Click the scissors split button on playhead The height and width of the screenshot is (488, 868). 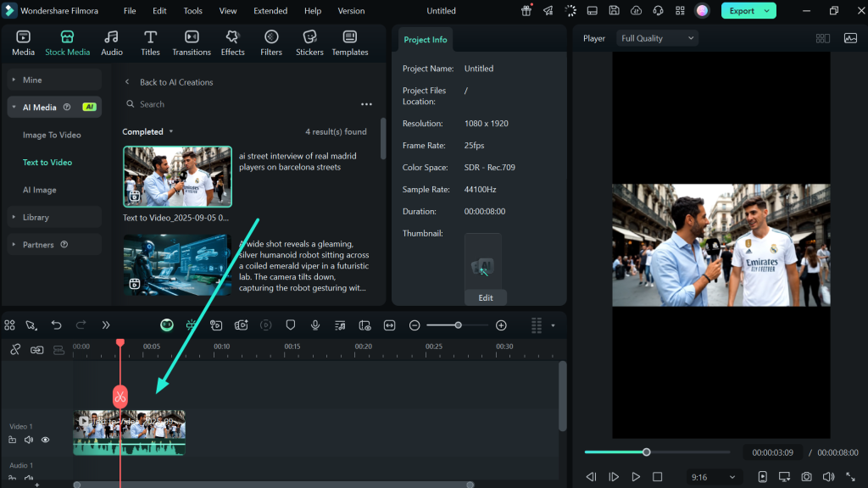tap(120, 396)
